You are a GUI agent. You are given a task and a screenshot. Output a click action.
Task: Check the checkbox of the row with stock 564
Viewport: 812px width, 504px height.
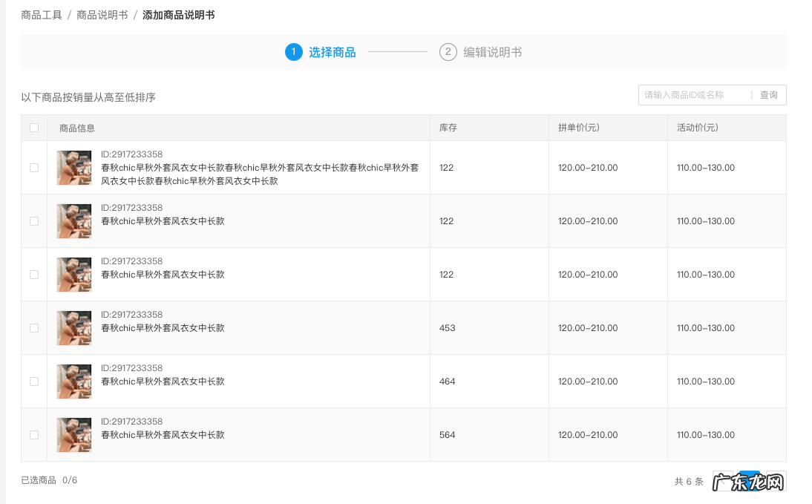34,434
